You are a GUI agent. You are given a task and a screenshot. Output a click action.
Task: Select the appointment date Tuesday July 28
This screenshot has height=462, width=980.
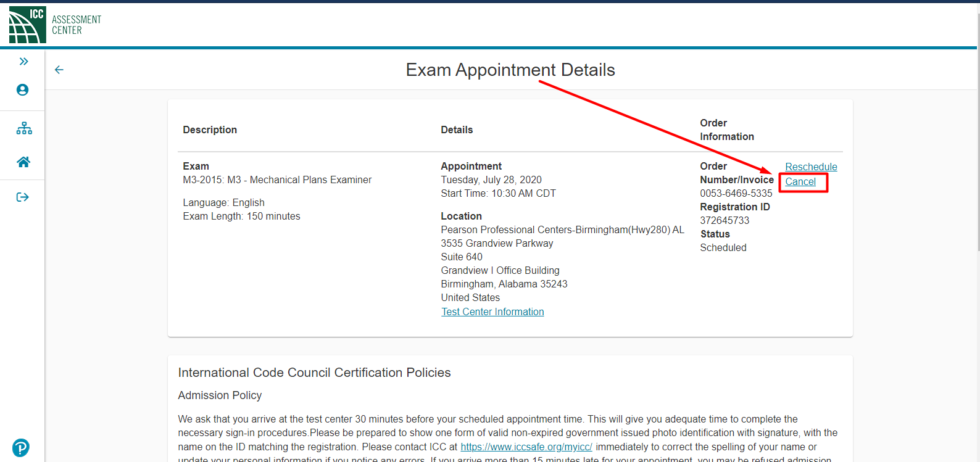[491, 179]
